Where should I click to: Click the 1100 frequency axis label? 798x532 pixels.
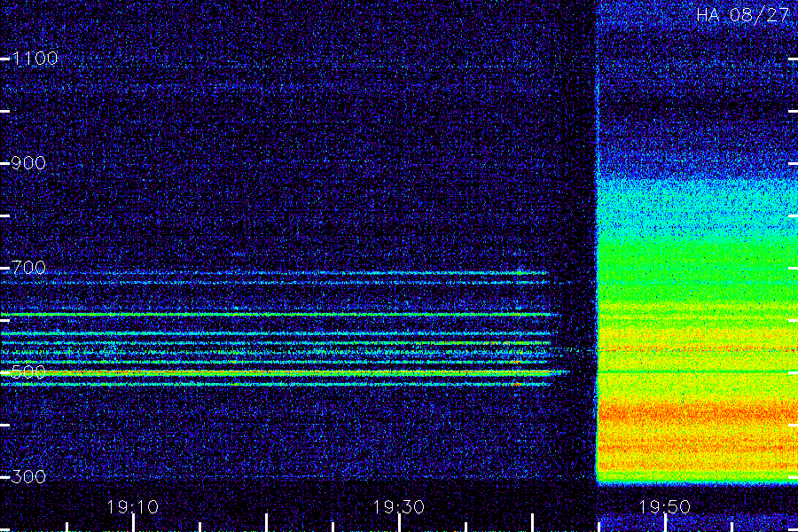pos(35,59)
